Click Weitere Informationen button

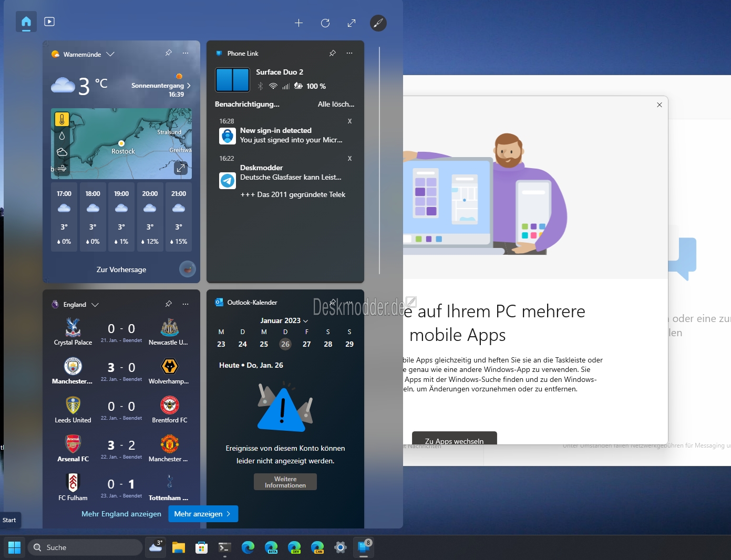285,482
